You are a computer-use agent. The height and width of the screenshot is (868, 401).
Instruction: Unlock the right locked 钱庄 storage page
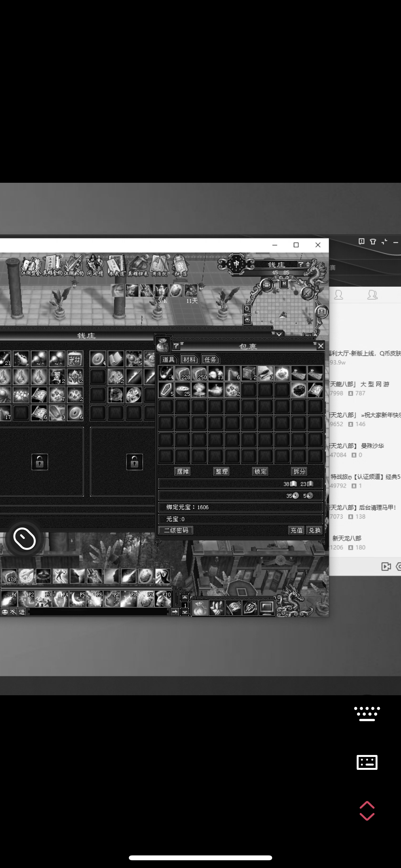(134, 462)
